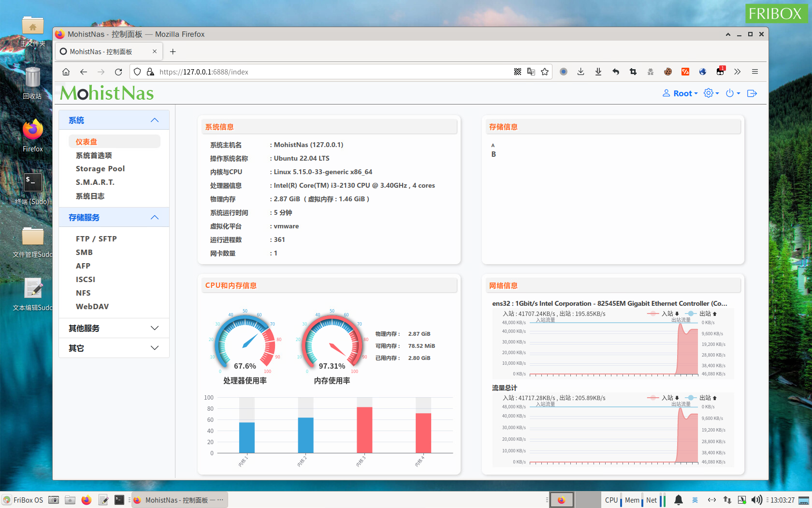Click the crop screenshot extension icon
The height and width of the screenshot is (508, 812).
(x=633, y=72)
